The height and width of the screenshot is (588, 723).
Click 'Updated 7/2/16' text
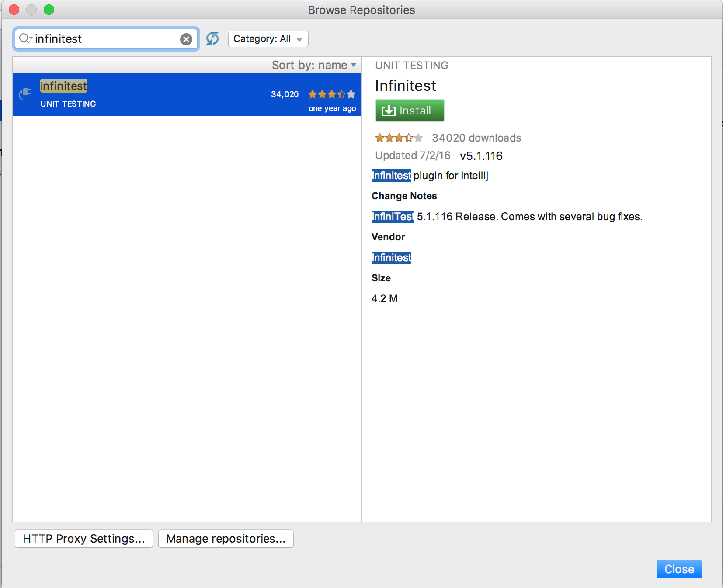pyautogui.click(x=413, y=156)
